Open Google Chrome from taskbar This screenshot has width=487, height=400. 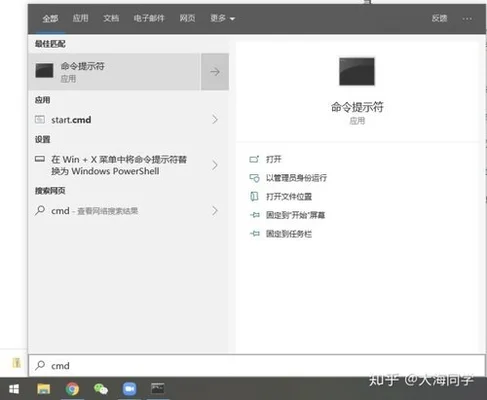tap(72, 389)
